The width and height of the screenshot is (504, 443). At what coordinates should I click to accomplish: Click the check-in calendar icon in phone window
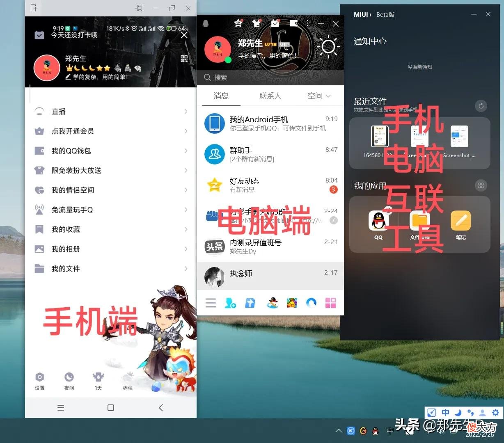coord(39,35)
